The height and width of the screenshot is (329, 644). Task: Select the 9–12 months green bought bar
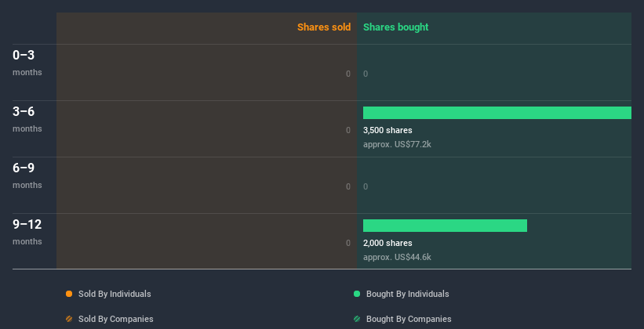(445, 226)
